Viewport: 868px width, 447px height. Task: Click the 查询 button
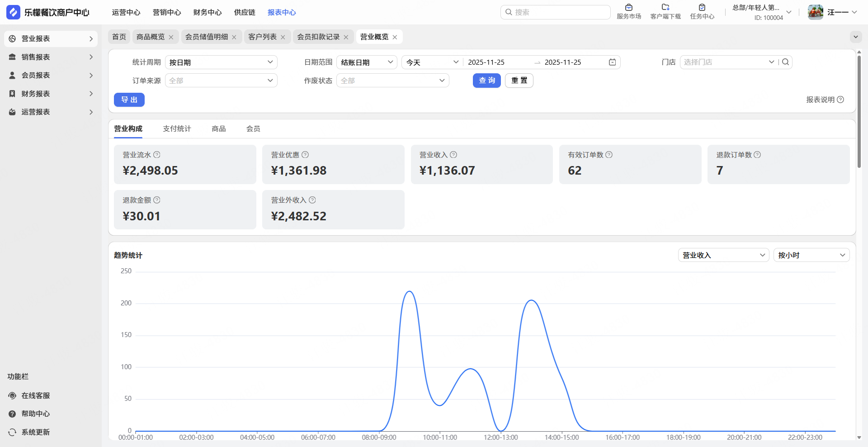(x=487, y=81)
